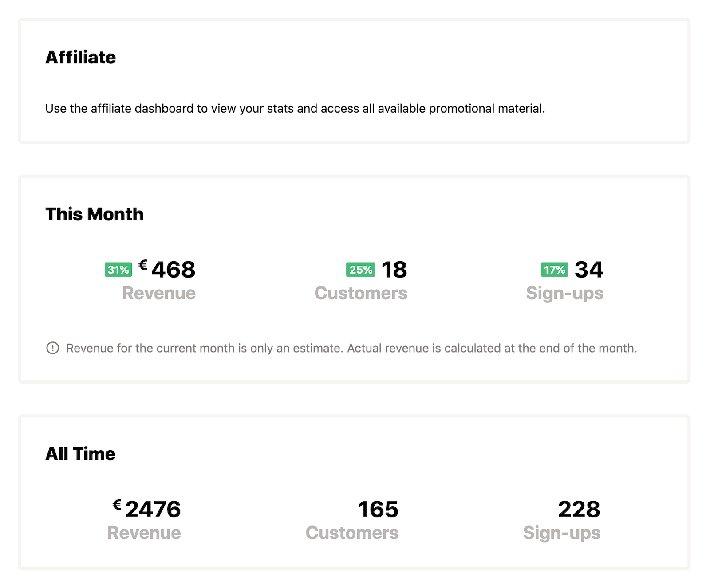Click the 468 monthly revenue figure
The height and width of the screenshot is (588, 710).
(174, 270)
